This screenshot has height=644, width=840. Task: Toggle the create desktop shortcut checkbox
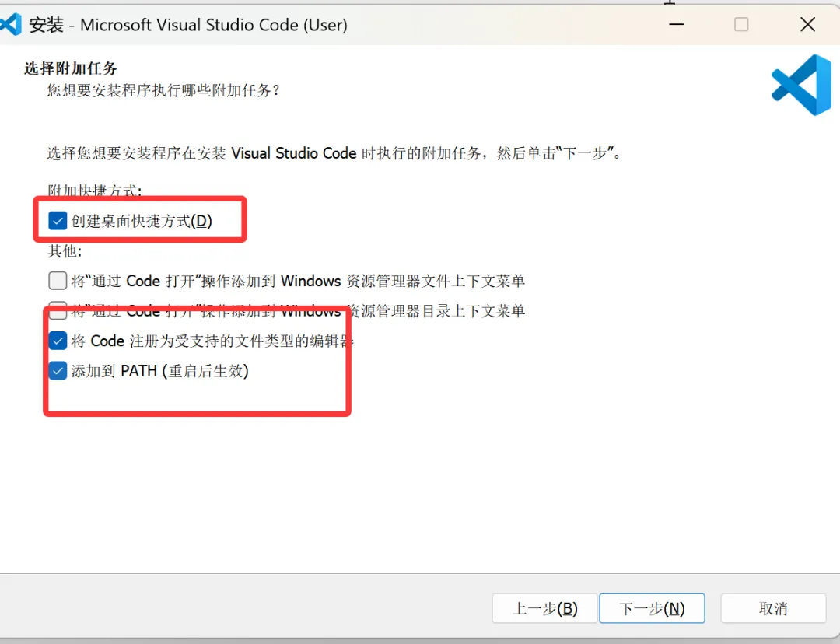tap(58, 221)
